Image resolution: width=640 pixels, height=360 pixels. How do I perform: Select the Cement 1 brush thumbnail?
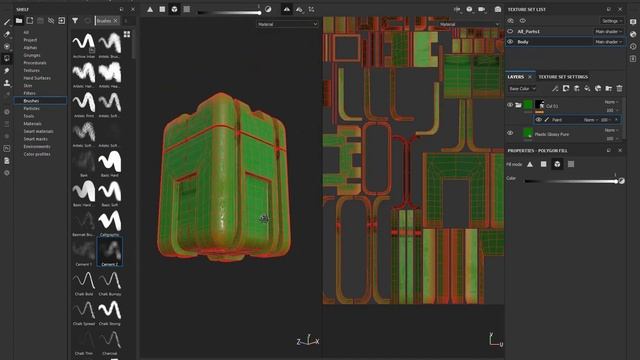coord(84,251)
